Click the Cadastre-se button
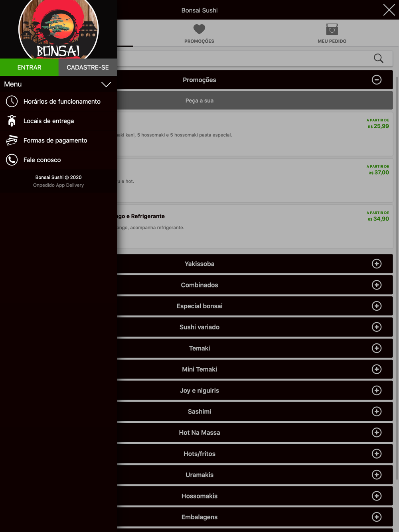The image size is (399, 532). click(x=88, y=67)
